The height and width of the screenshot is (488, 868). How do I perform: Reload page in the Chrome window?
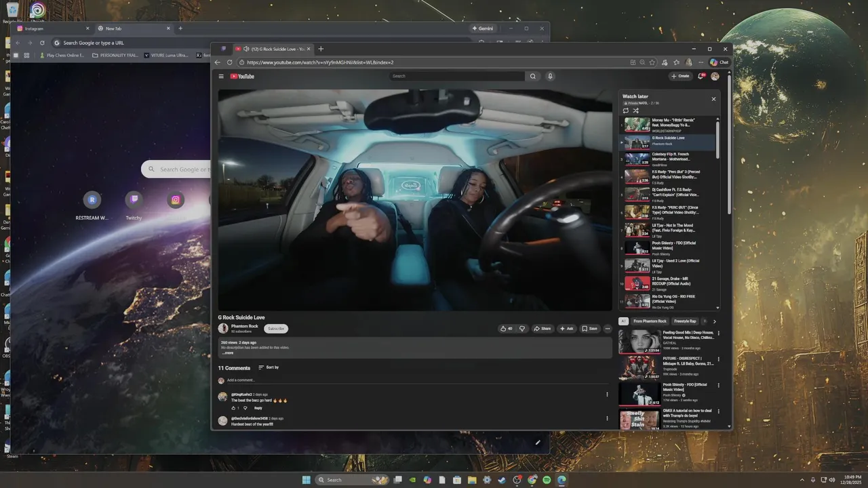click(42, 43)
